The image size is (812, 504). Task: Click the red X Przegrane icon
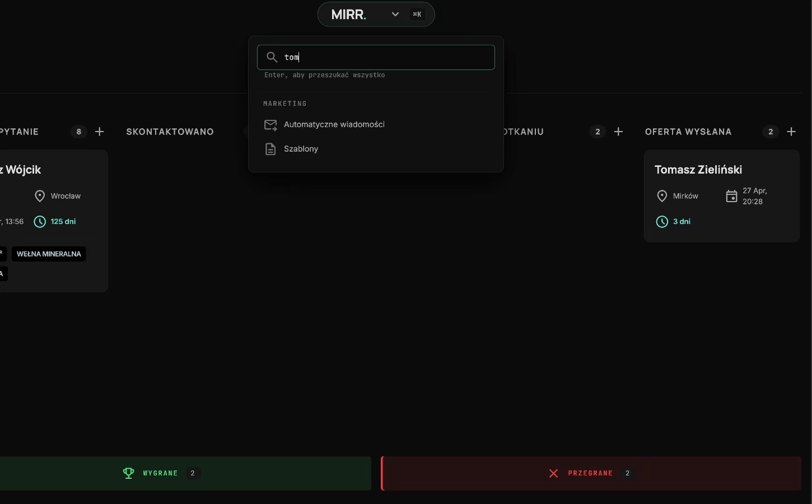point(553,473)
